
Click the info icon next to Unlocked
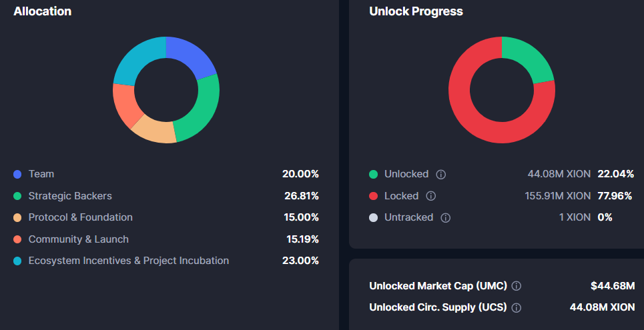click(x=440, y=174)
